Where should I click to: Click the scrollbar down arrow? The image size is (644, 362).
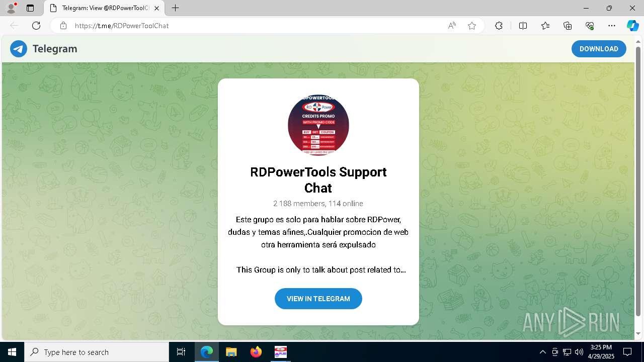638,334
